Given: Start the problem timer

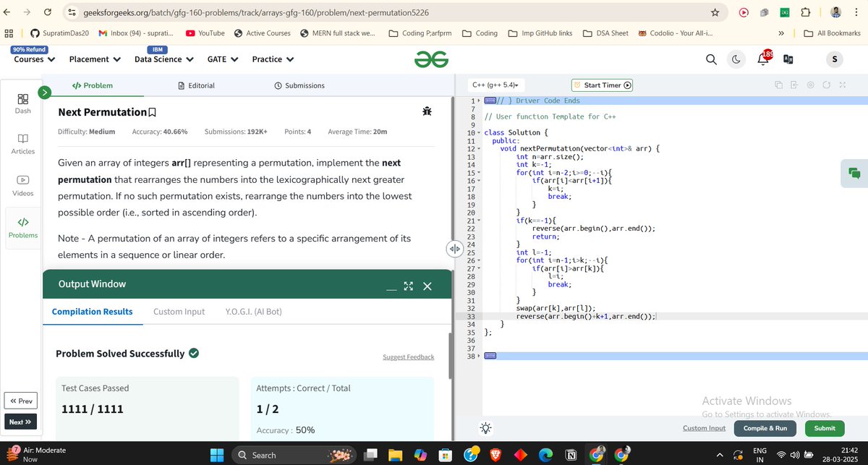Looking at the screenshot, I should pyautogui.click(x=602, y=85).
